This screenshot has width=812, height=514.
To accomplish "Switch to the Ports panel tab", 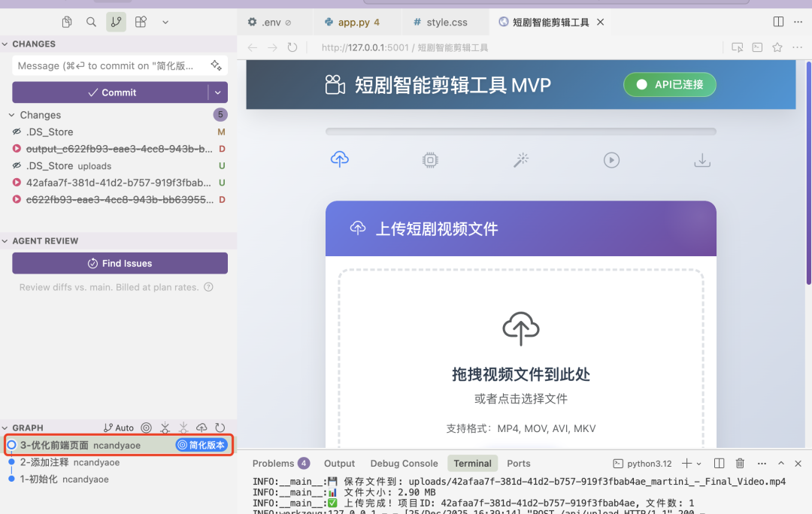I will pyautogui.click(x=518, y=463).
